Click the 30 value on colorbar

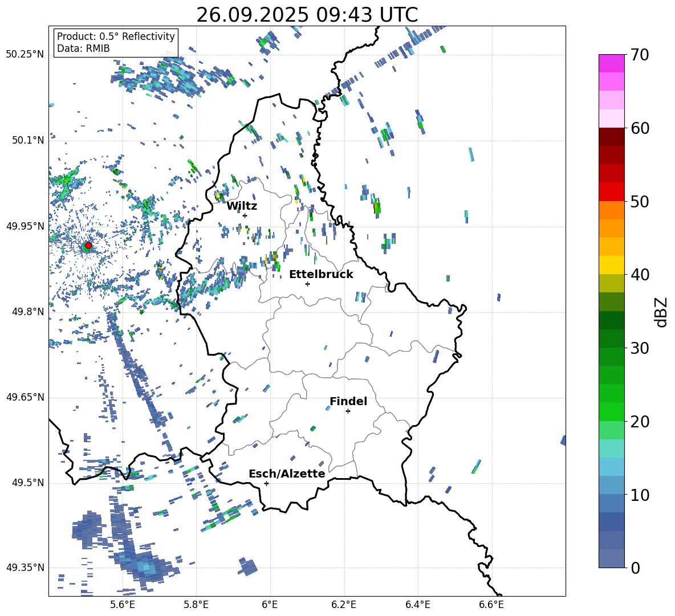pyautogui.click(x=640, y=348)
